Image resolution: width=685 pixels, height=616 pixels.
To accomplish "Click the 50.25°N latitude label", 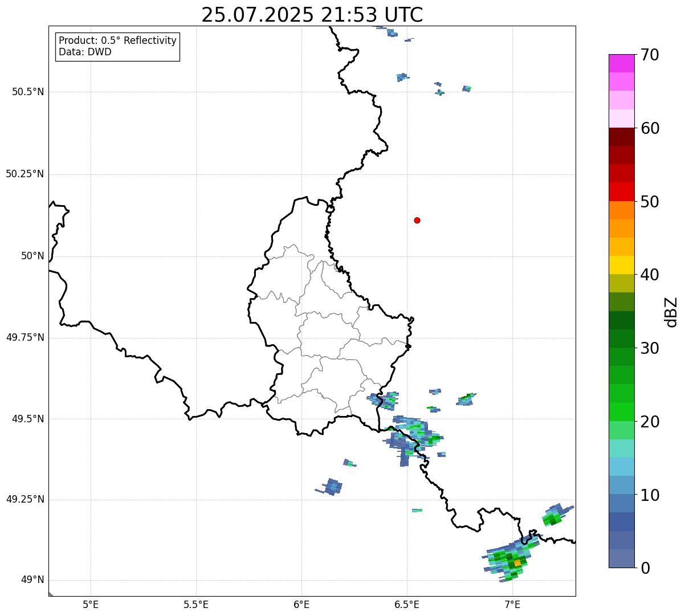I will coord(25,174).
